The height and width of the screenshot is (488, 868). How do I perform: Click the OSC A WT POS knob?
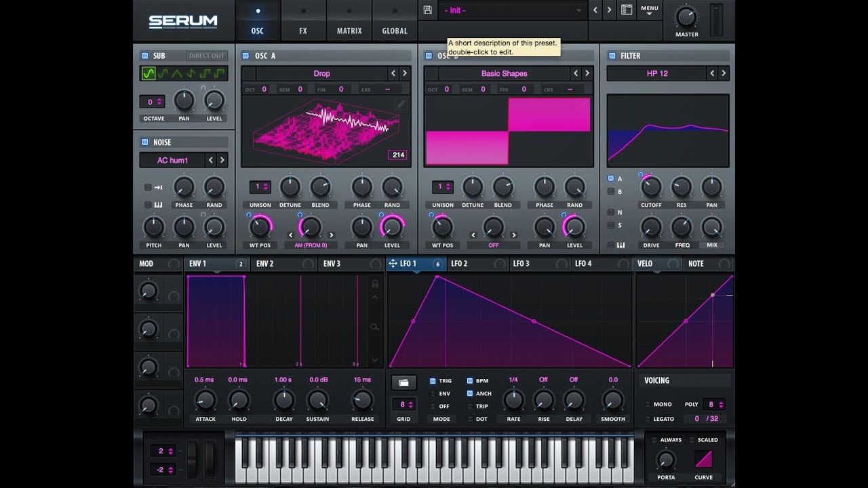point(260,226)
